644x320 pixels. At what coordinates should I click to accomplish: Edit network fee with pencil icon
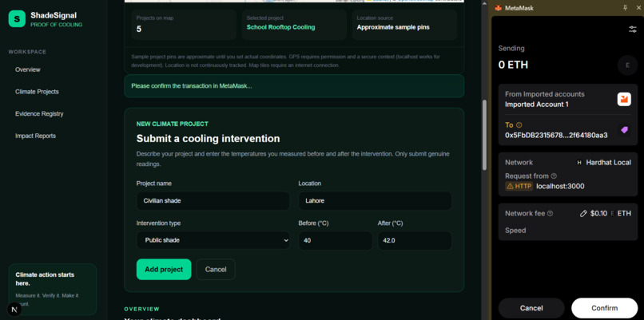click(x=583, y=213)
